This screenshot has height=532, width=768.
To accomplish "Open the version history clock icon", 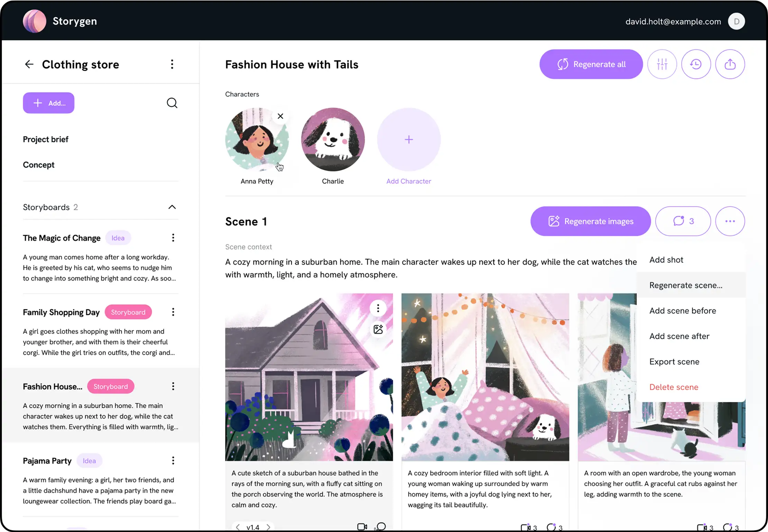I will [x=696, y=64].
